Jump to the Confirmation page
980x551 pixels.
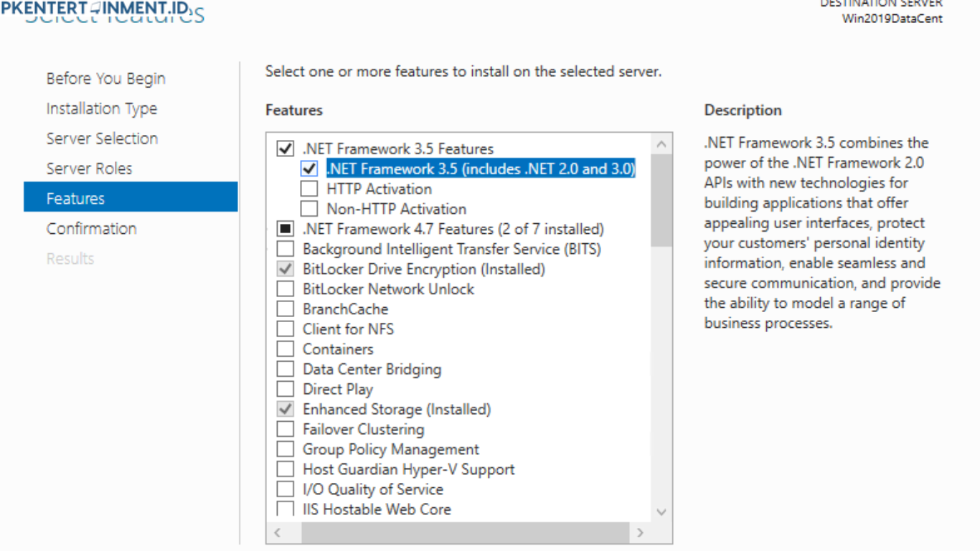coord(91,229)
